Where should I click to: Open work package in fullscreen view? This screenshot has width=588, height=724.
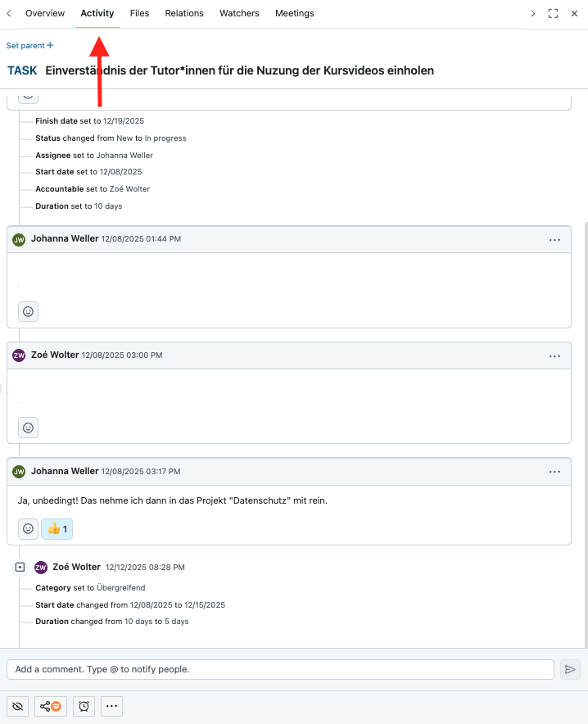click(553, 13)
